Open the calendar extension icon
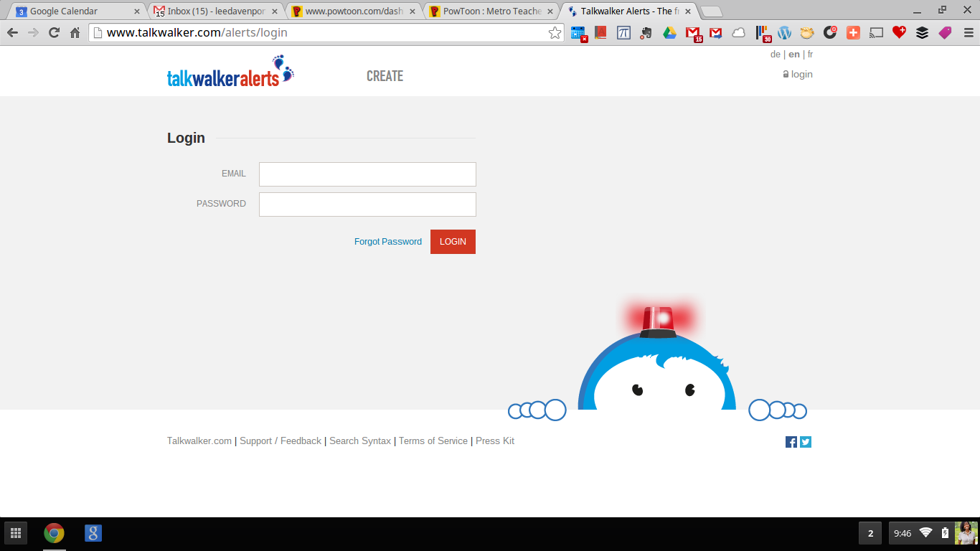 [x=578, y=33]
